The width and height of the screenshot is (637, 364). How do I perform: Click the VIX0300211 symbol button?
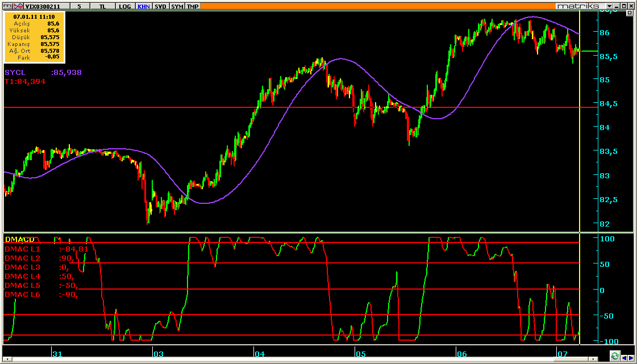47,6
